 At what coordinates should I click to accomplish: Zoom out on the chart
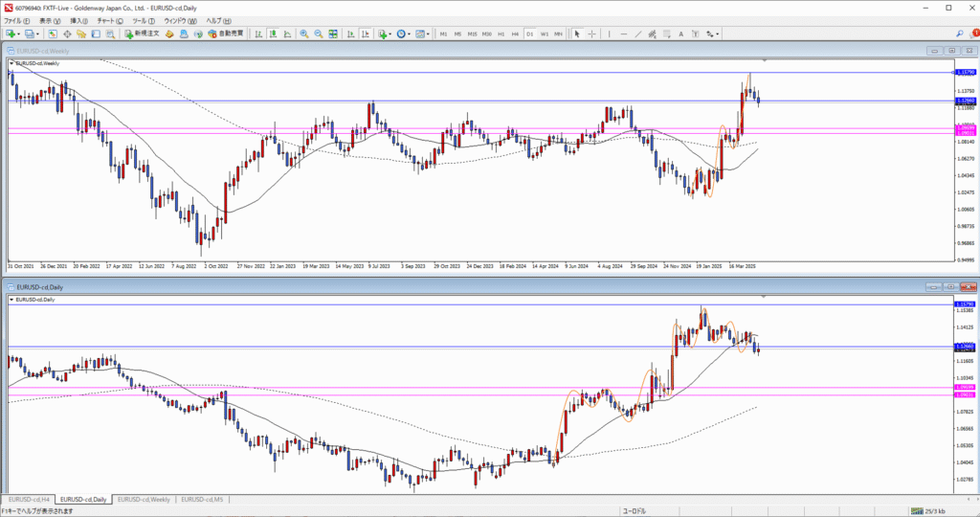click(x=319, y=34)
